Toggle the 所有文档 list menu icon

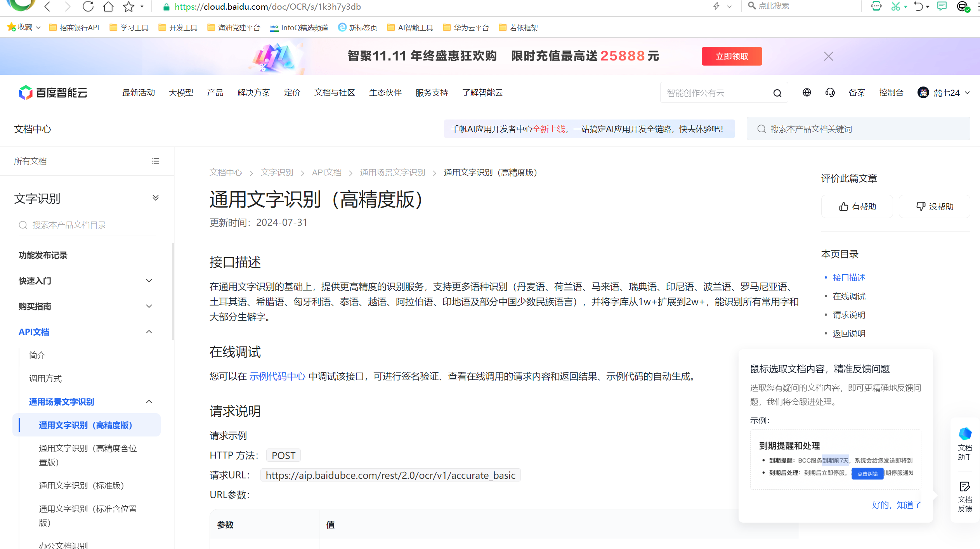(x=156, y=161)
